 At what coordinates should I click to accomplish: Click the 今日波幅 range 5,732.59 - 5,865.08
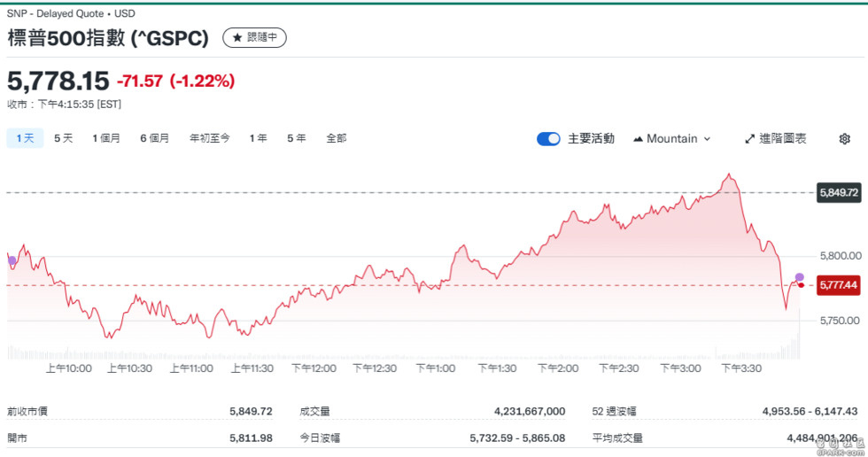517,438
